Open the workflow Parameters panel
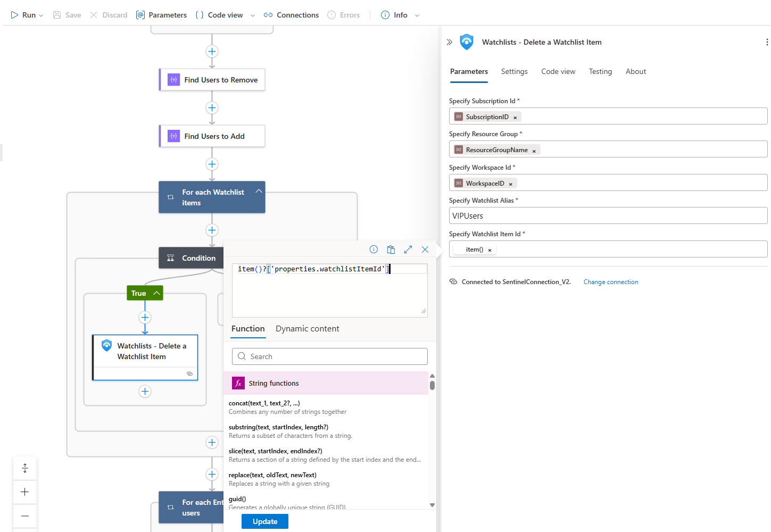Viewport: 771px width, 532px height. point(161,15)
